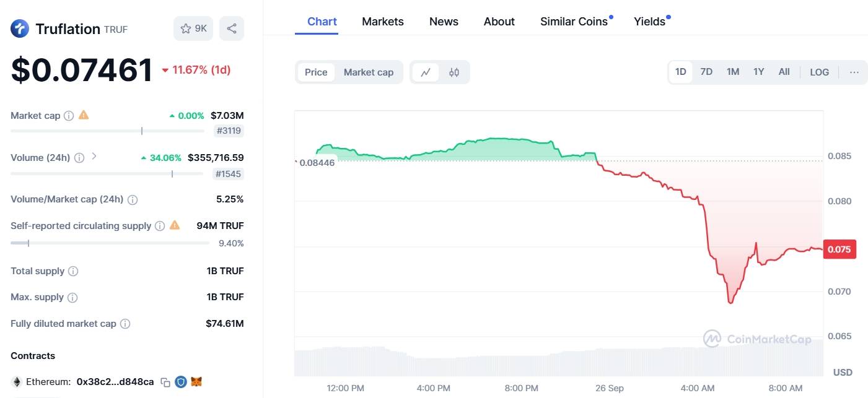
Task: Click the share icon beside Truflation
Action: (x=231, y=28)
